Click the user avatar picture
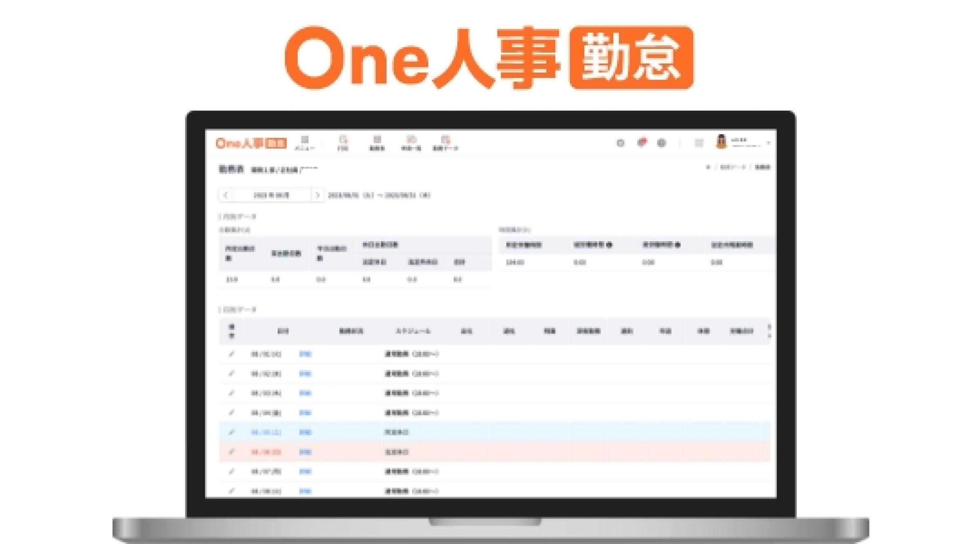 point(722,142)
